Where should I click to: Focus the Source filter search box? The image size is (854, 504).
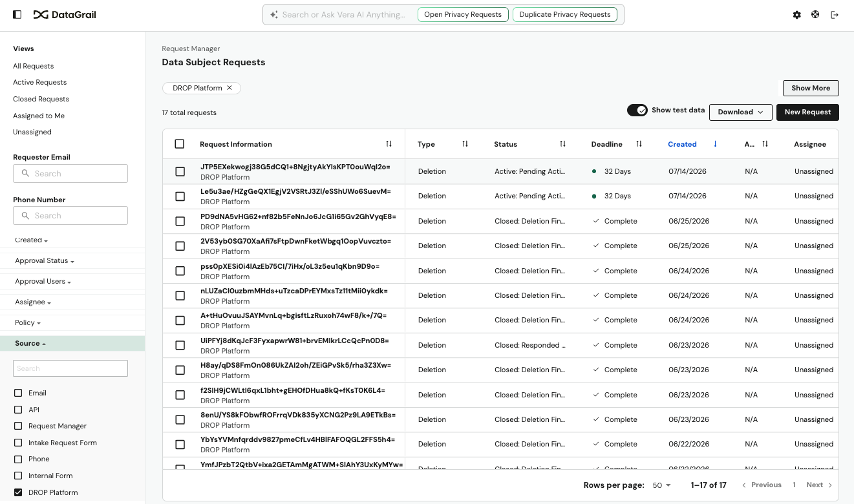point(70,368)
